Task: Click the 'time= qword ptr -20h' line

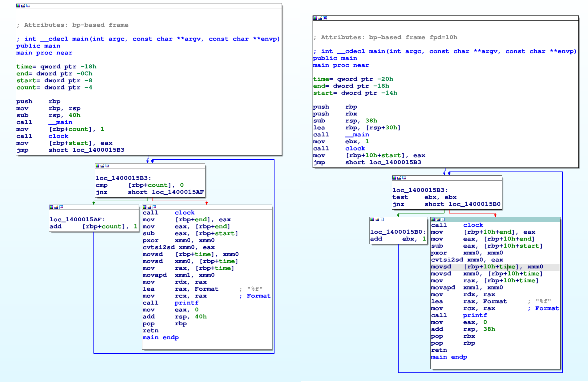Action: coord(353,79)
